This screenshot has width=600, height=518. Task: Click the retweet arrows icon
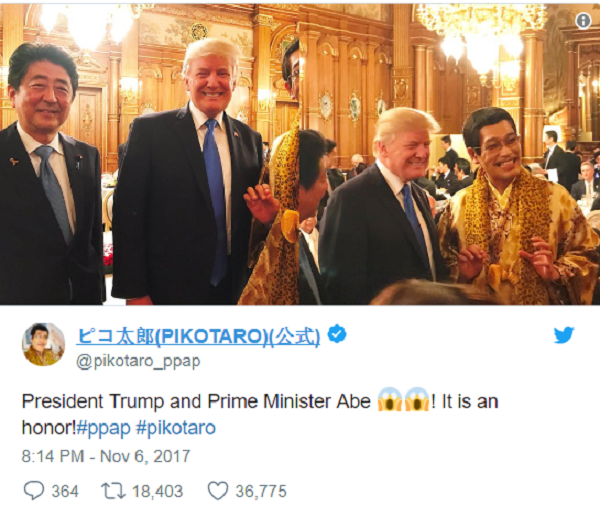click(x=113, y=491)
